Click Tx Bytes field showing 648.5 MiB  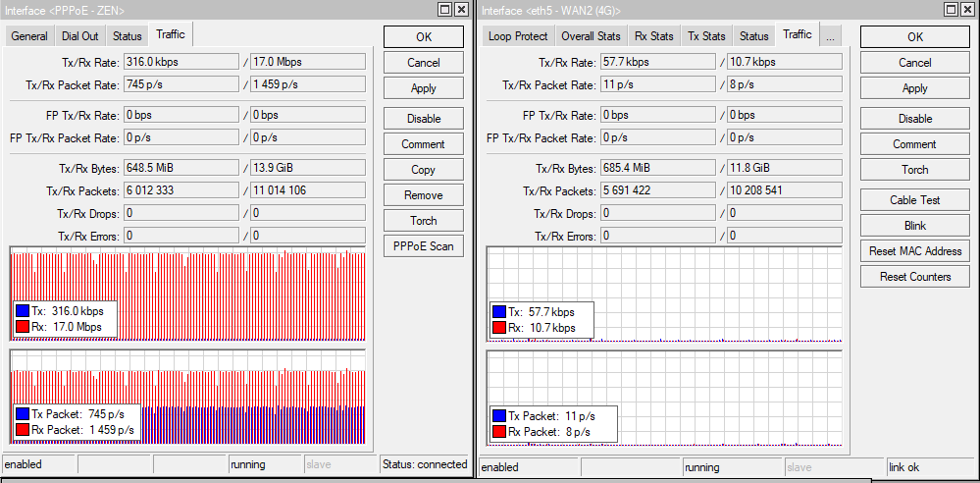pos(181,168)
